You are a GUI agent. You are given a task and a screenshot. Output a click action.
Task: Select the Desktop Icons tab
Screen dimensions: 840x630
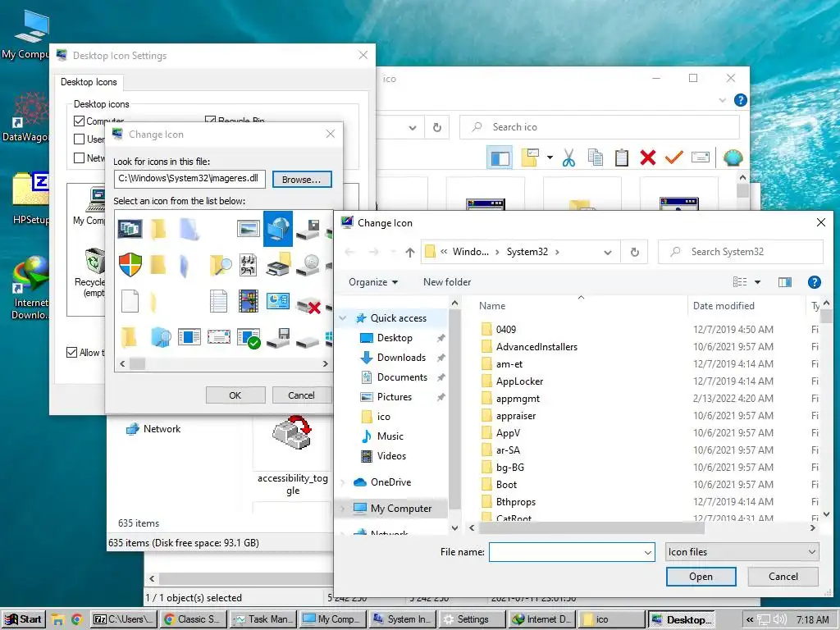tap(89, 82)
